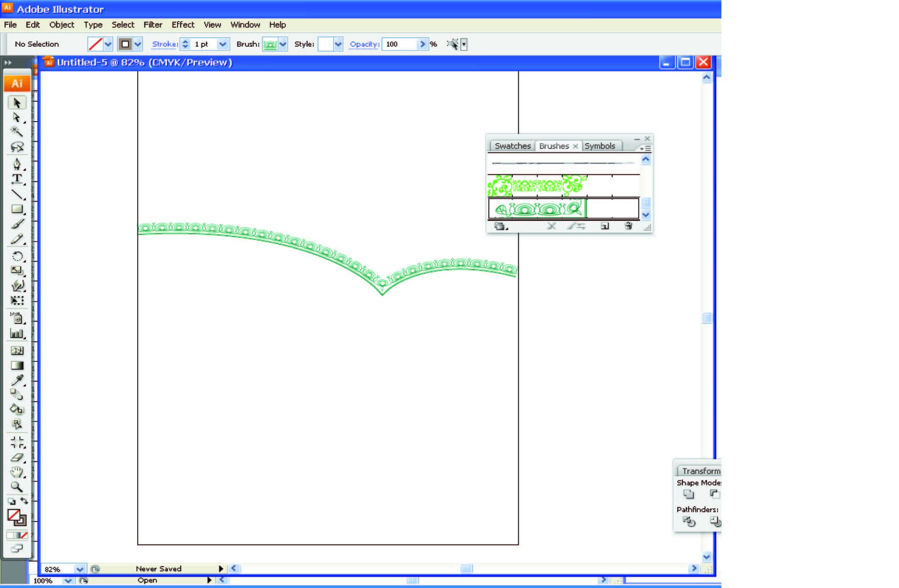Select the Eyedropper tool
This screenshot has width=899, height=588.
tap(17, 380)
